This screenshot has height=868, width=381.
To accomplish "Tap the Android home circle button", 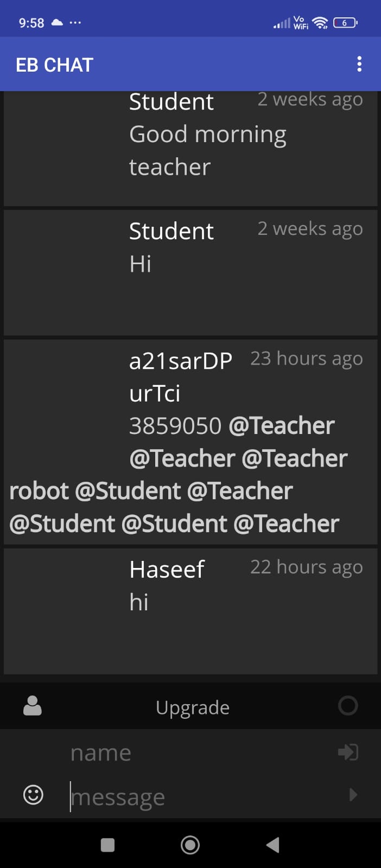I will point(190,845).
